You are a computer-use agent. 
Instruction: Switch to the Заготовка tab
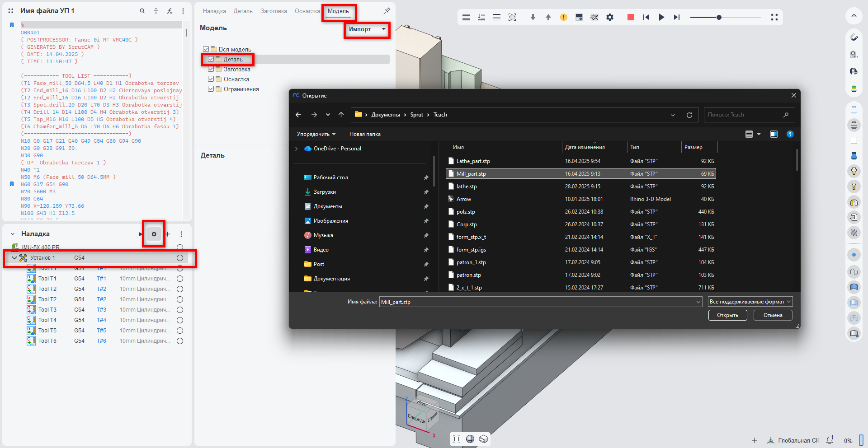pos(274,11)
